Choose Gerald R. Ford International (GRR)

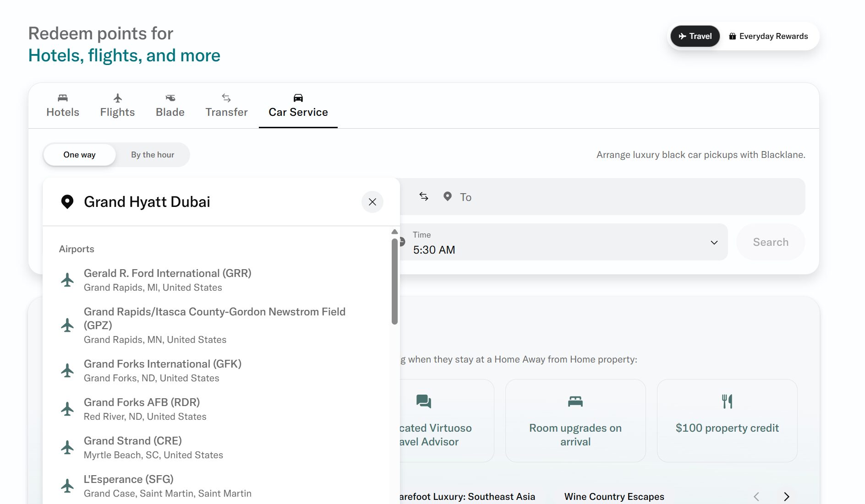tap(216, 280)
